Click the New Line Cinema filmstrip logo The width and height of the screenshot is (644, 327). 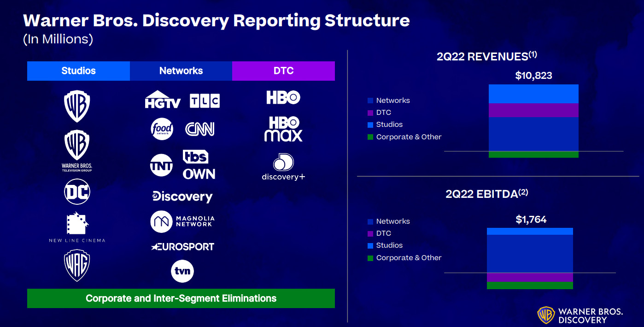(x=77, y=227)
